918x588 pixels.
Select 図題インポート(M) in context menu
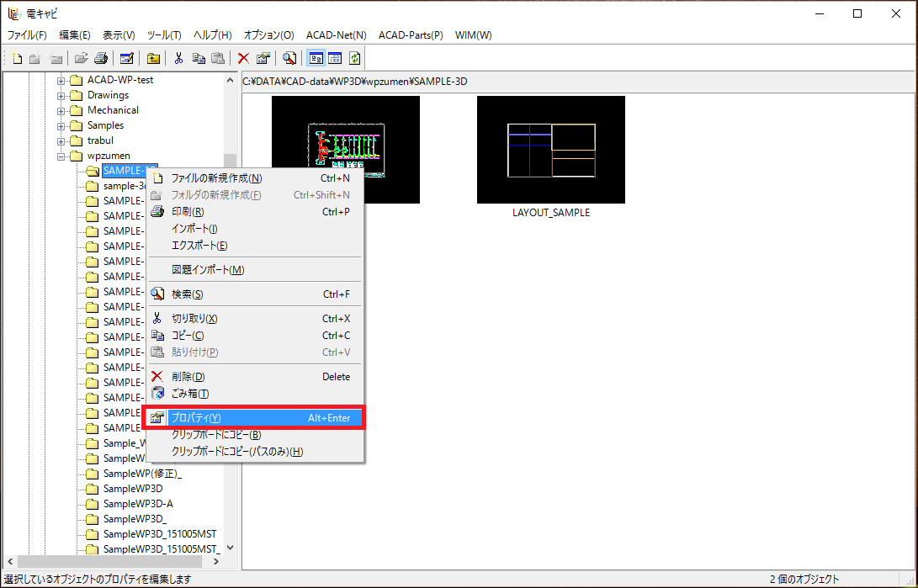(207, 270)
